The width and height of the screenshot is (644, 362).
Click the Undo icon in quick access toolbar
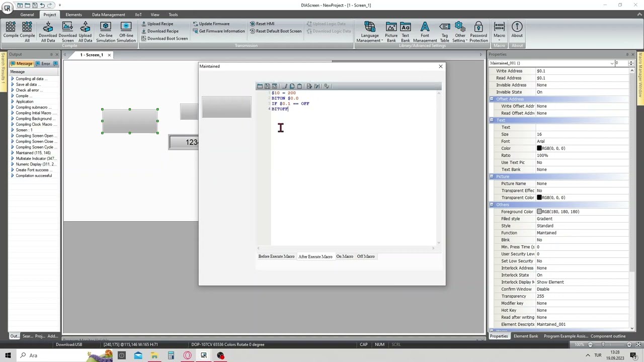(x=42, y=5)
